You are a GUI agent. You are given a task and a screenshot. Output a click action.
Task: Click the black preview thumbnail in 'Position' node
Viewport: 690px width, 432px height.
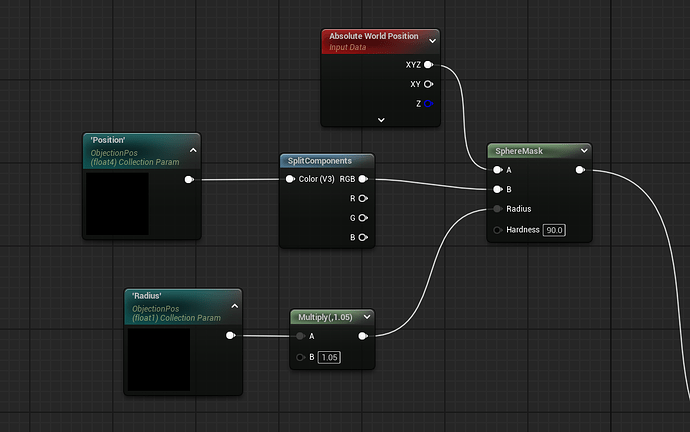pyautogui.click(x=117, y=204)
